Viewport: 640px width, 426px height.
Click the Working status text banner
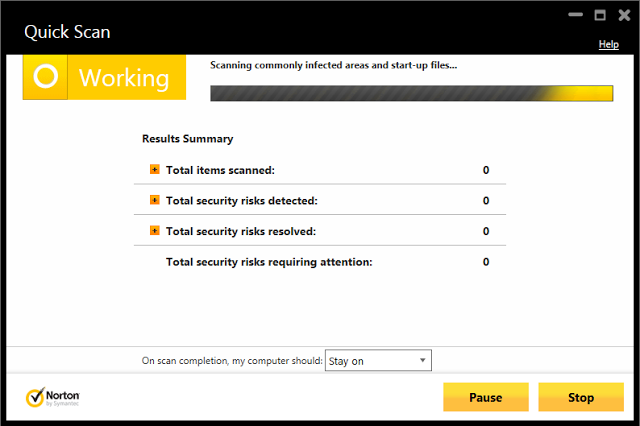(125, 78)
